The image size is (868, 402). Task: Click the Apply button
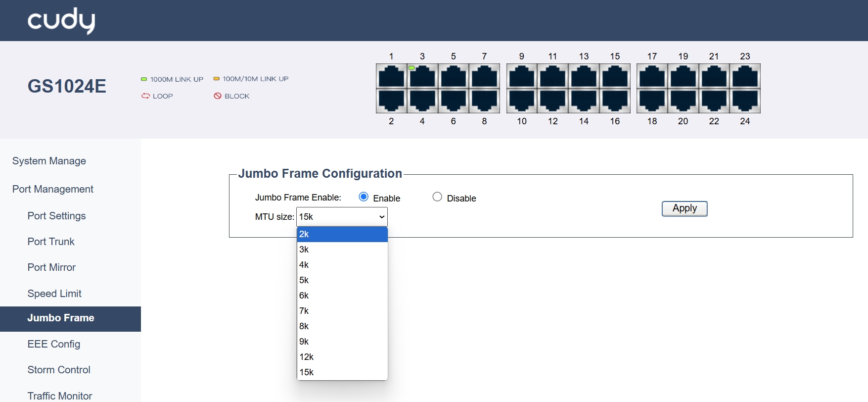685,208
